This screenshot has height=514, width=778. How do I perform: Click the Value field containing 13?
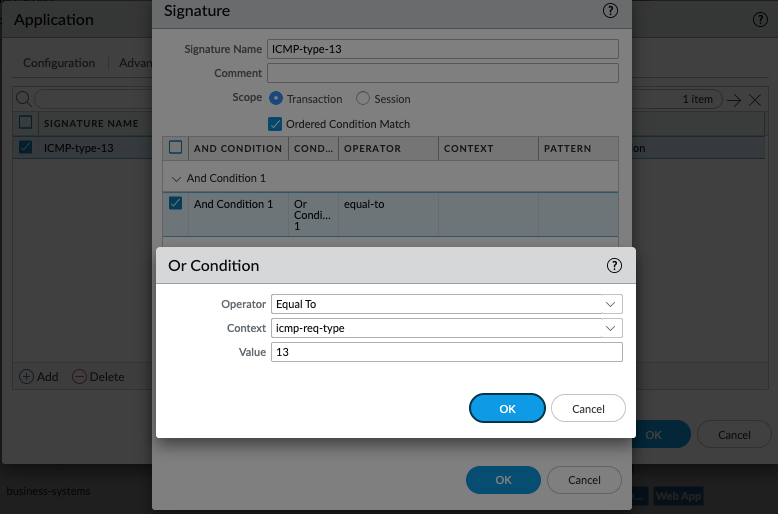tap(446, 352)
